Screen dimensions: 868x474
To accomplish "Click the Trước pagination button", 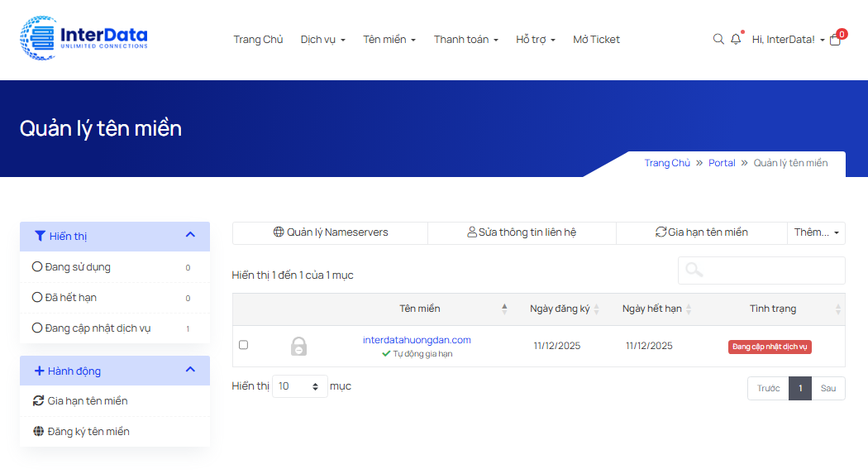I will [768, 388].
